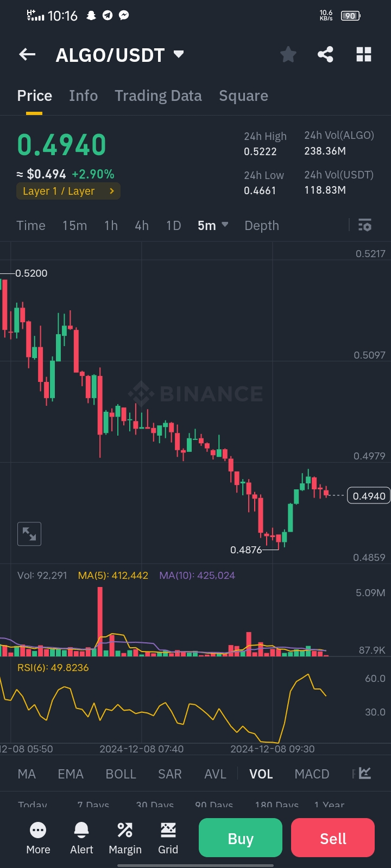Toggle favorite star for ALGO/USDT
Viewport: 391px width, 868px height.
tap(288, 54)
